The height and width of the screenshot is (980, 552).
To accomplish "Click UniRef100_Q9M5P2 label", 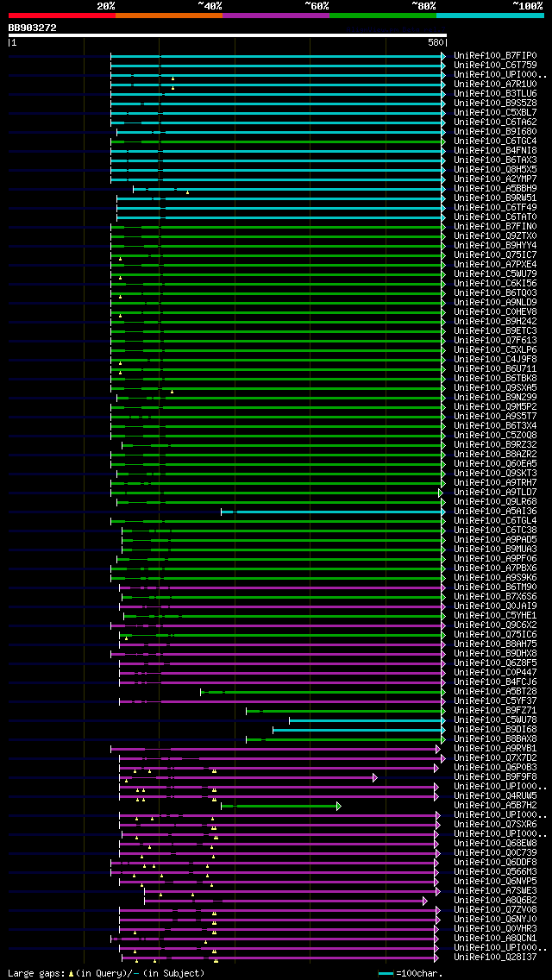I will (495, 407).
